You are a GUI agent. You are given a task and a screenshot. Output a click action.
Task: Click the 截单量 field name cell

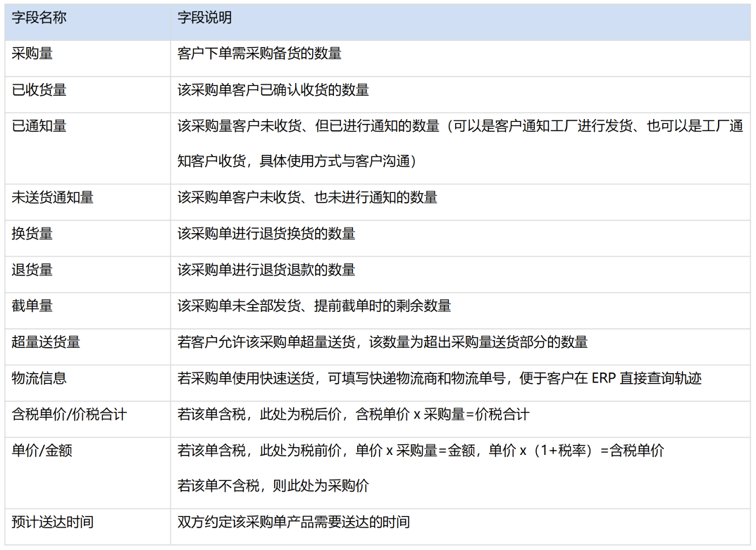tap(32, 306)
